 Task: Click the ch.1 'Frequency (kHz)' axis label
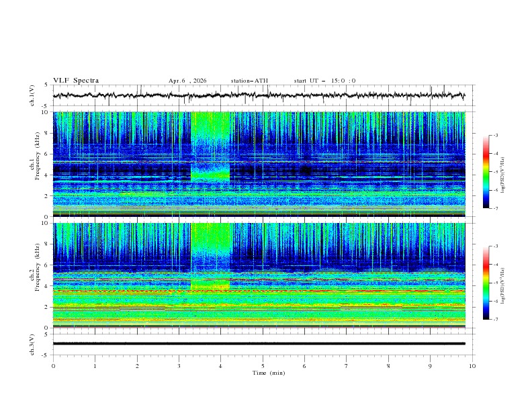[x=38, y=156]
